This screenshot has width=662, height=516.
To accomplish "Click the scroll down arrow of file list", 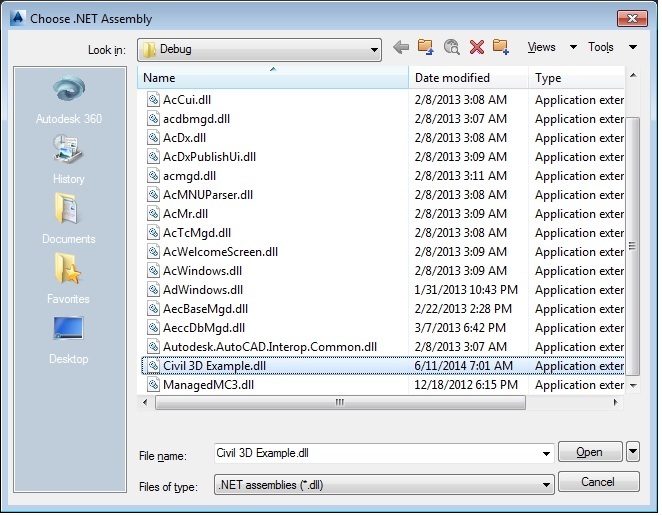I will click(633, 386).
